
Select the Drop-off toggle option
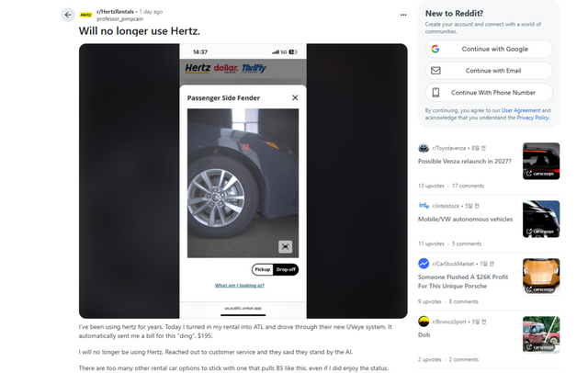(286, 269)
